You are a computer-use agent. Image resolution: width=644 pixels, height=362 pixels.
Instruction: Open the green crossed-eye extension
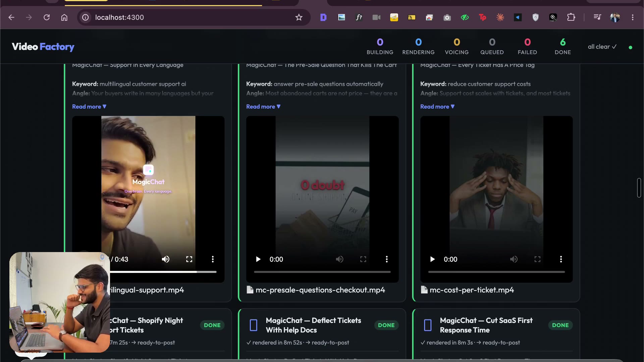coord(465,17)
